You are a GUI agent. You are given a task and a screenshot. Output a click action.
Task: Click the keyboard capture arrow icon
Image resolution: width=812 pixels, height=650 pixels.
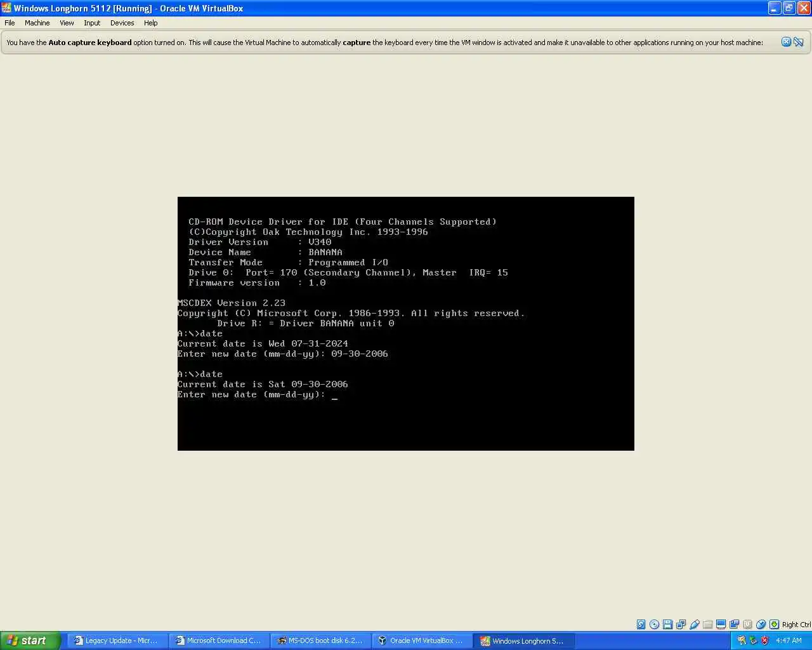(x=774, y=625)
